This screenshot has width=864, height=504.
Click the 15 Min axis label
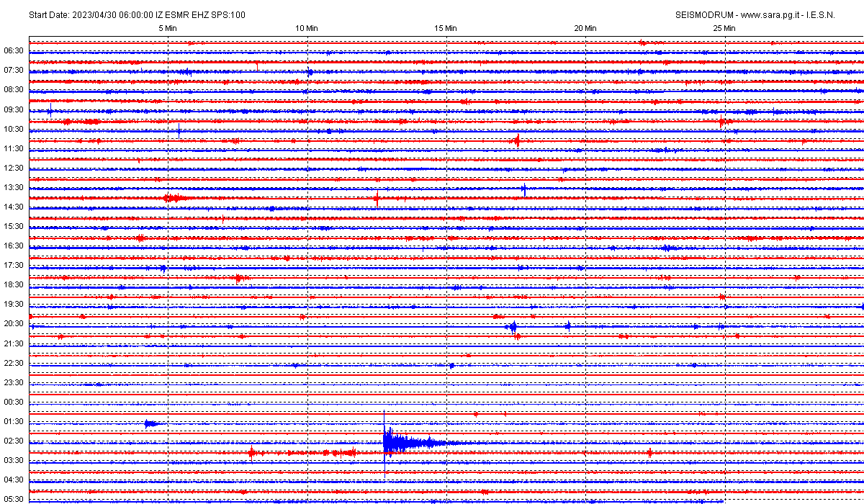tap(446, 28)
